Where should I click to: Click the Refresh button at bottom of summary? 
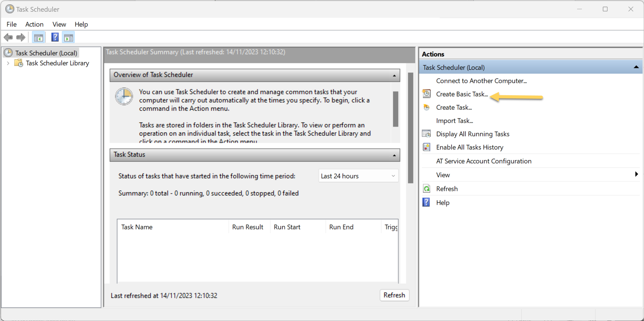pos(394,295)
